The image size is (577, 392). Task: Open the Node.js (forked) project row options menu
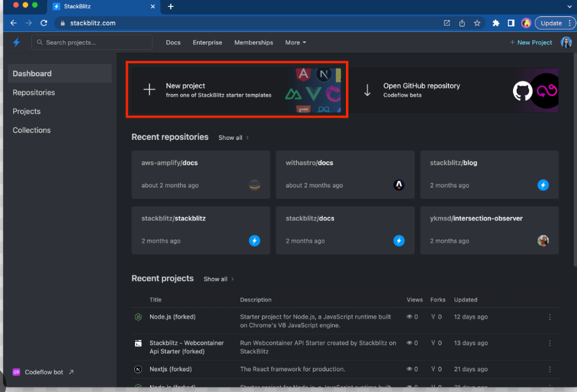(x=550, y=317)
